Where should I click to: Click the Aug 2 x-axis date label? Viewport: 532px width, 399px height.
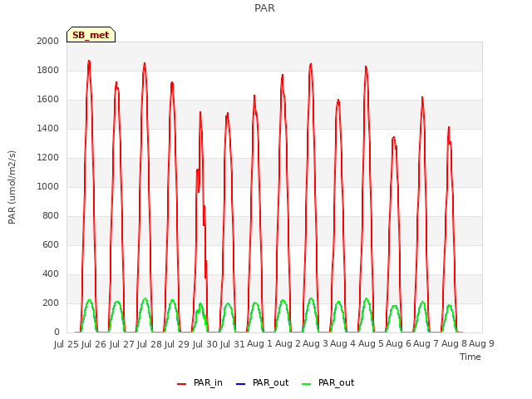pyautogui.click(x=288, y=344)
